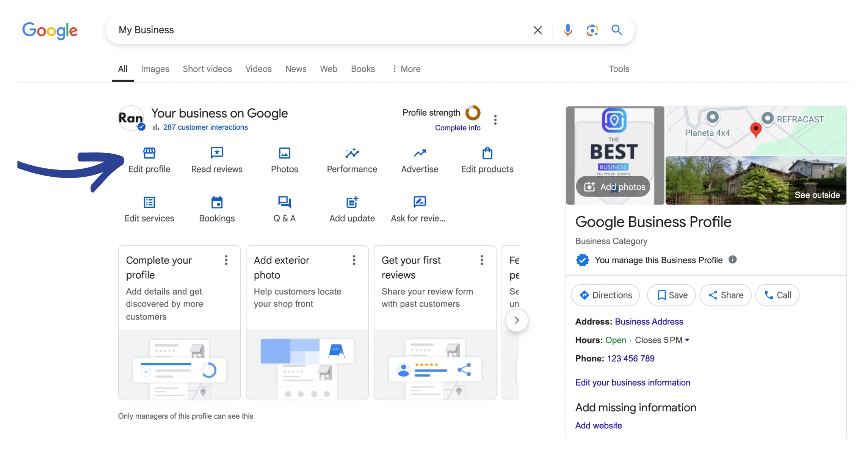Image resolution: width=868 pixels, height=455 pixels.
Task: Click the Edit profile storefront icon
Action: pyautogui.click(x=149, y=153)
